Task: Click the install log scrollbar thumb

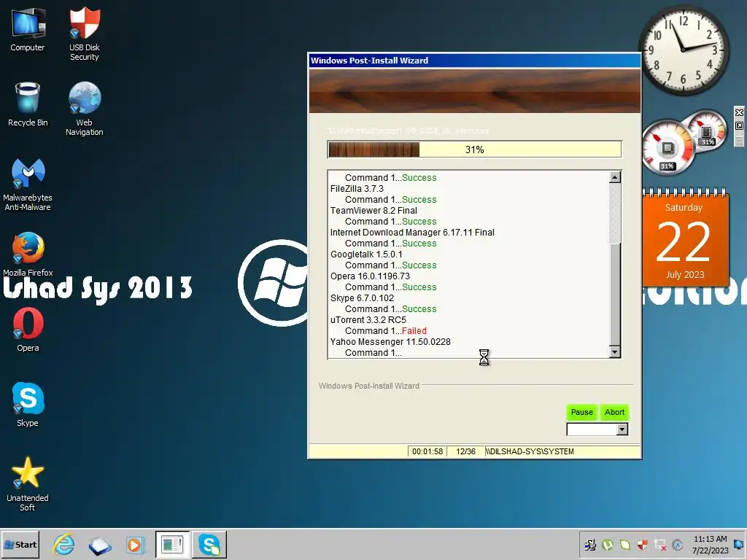Action: 615,295
